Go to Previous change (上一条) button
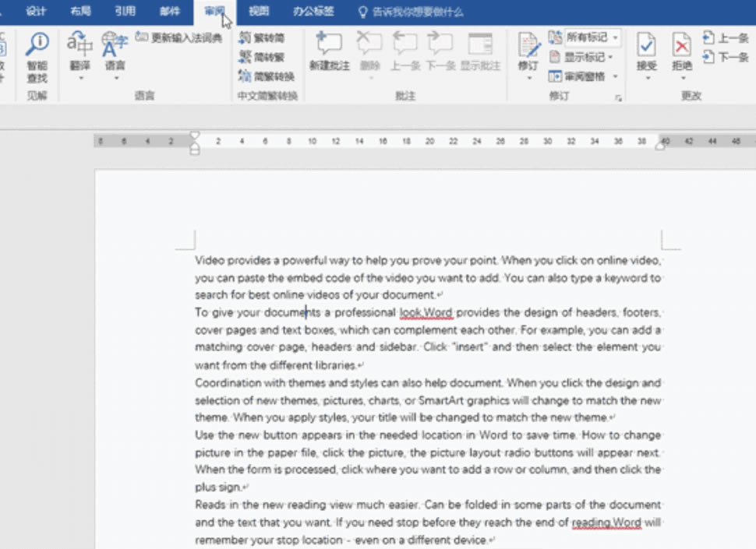 pos(726,37)
